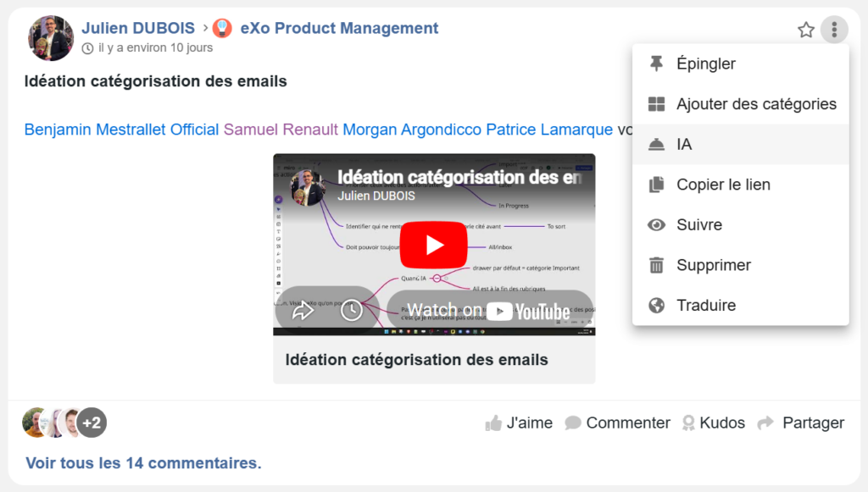This screenshot has height=492, width=868.
Task: Open Watch on YouTube button
Action: coord(489,311)
